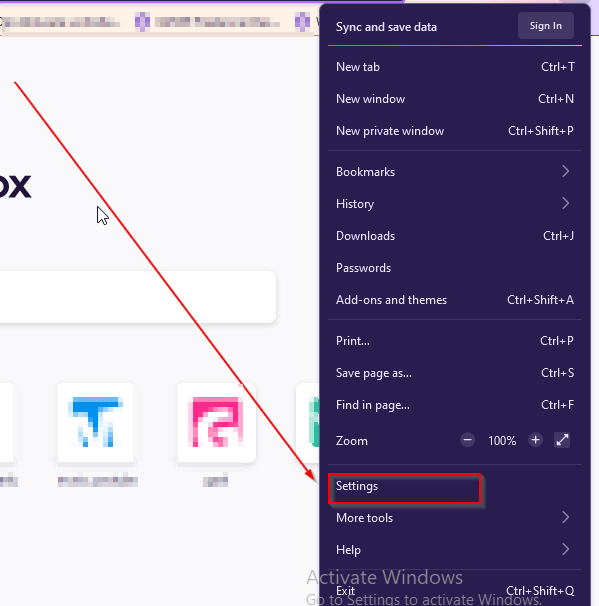The width and height of the screenshot is (599, 606).
Task: Expand the More tools submenu
Action: [455, 518]
